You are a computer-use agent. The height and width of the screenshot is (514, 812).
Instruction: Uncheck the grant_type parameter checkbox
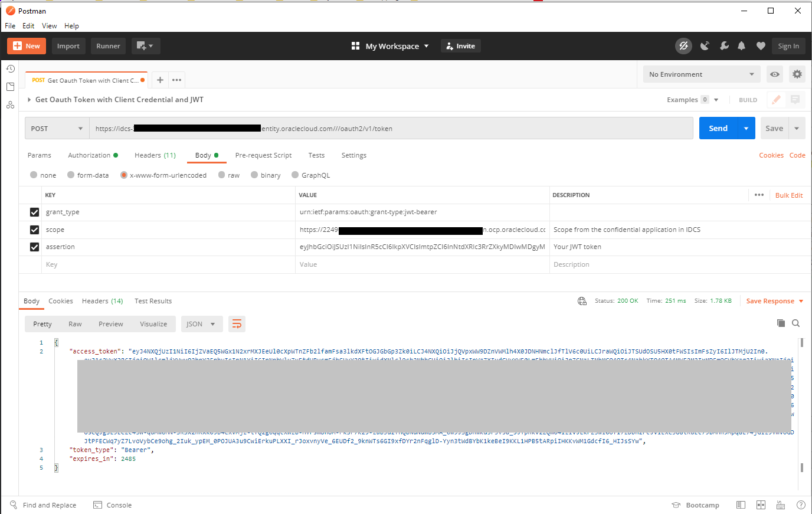point(34,212)
